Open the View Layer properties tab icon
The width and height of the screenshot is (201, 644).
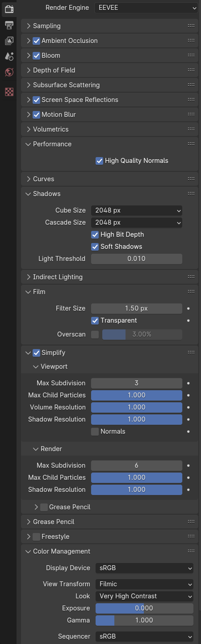point(9,40)
